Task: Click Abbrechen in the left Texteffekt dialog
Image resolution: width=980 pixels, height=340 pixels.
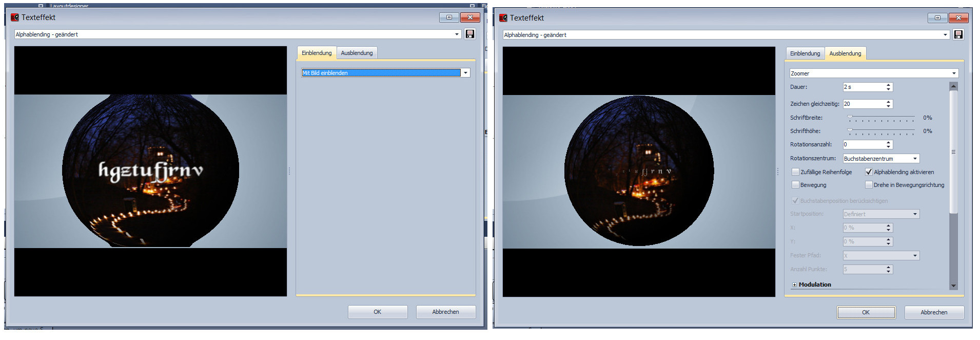Action: (x=445, y=312)
